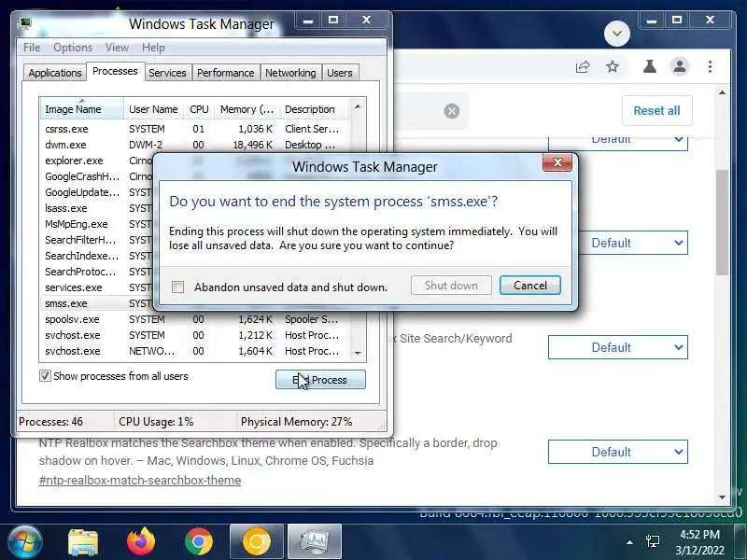This screenshot has height=560, width=747.
Task: Sort by Description column header
Action: coord(315,109)
